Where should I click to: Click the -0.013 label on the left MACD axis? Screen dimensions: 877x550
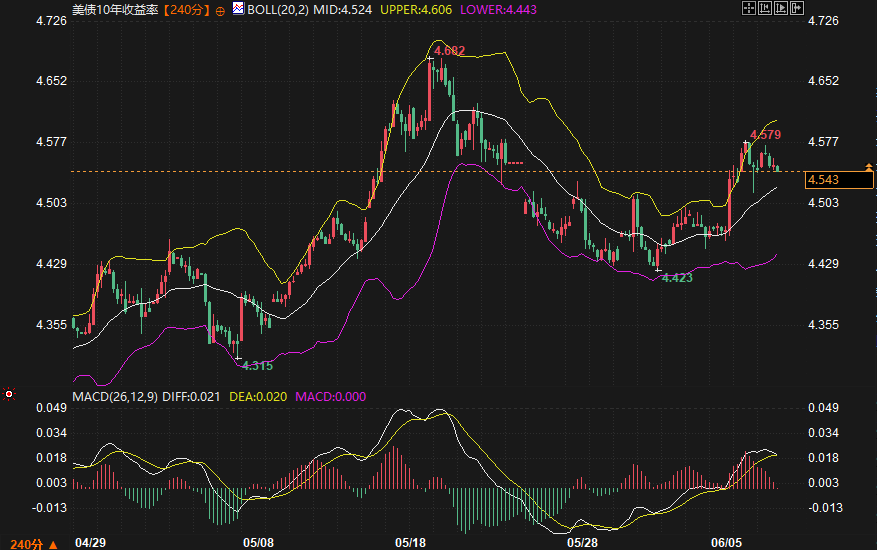click(x=49, y=507)
